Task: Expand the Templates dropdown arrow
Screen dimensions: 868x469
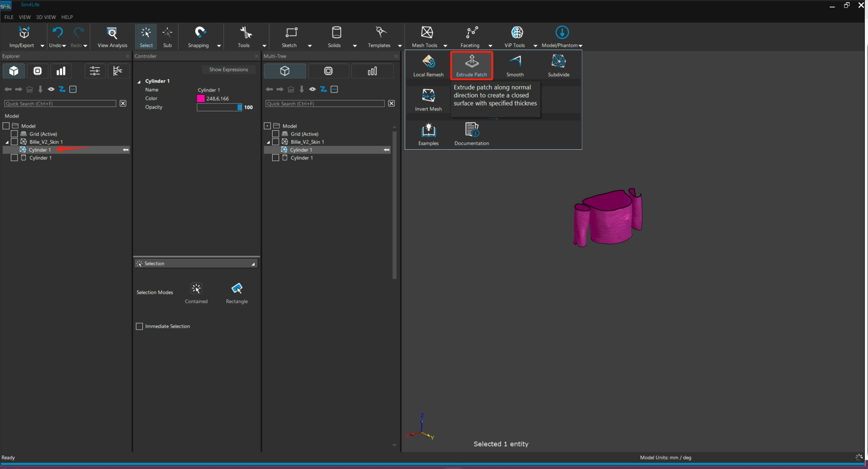Action: point(399,46)
